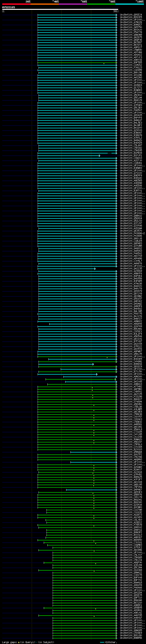Image resolution: width=146 pixels, height=644 pixels.
Task: Click hit label UniRef100_P54778
Action: click(131, 32)
